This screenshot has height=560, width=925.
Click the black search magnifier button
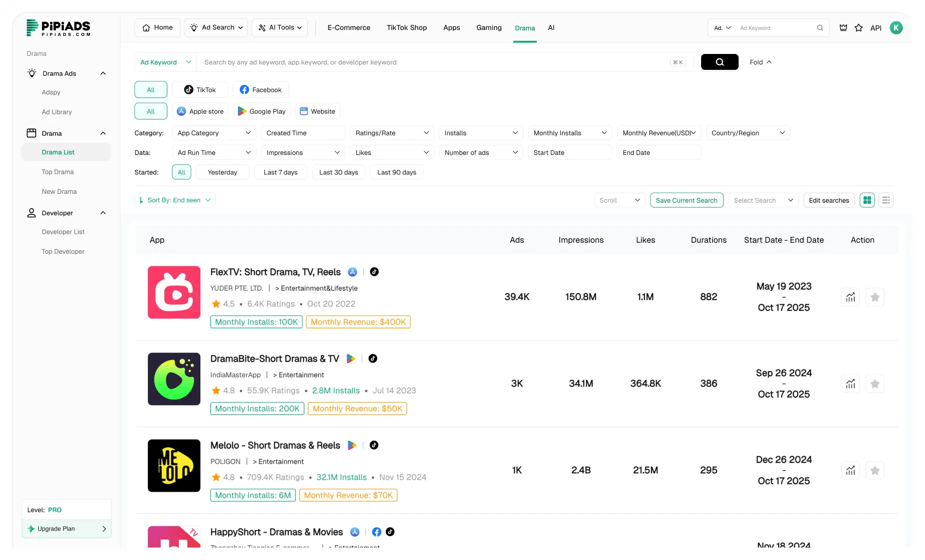coord(719,62)
